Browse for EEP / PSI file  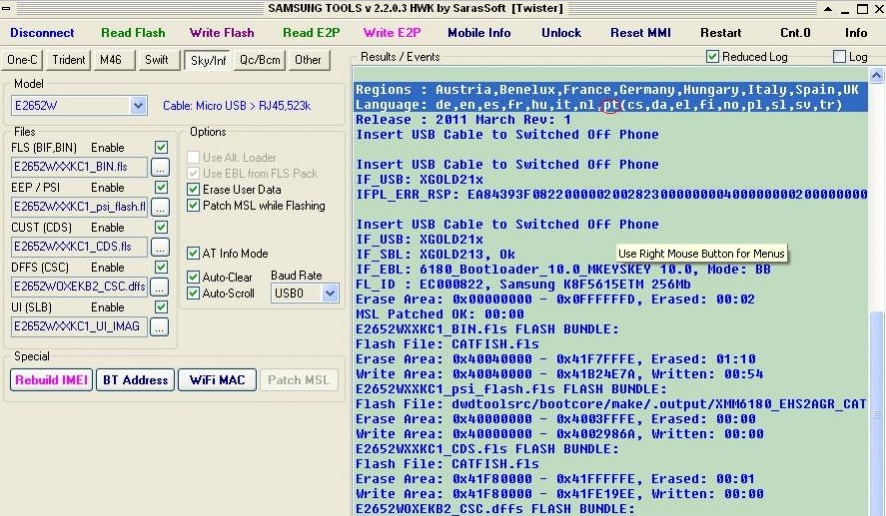pyautogui.click(x=160, y=207)
